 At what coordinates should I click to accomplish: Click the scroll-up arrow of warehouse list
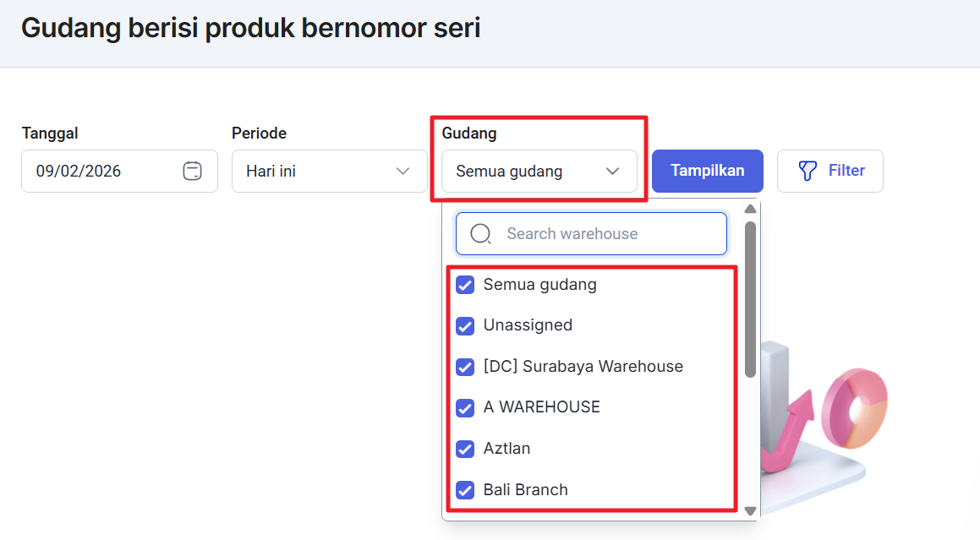pos(750,210)
